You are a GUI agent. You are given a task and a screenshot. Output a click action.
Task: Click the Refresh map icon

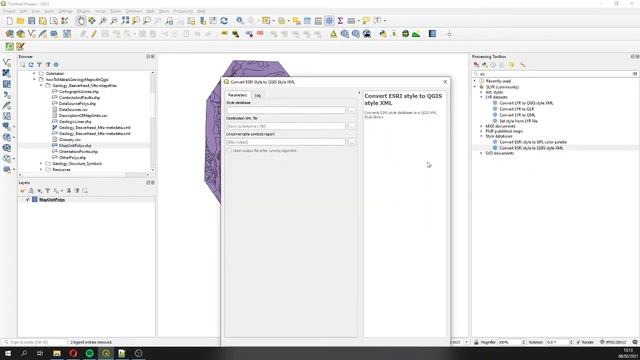224,21
